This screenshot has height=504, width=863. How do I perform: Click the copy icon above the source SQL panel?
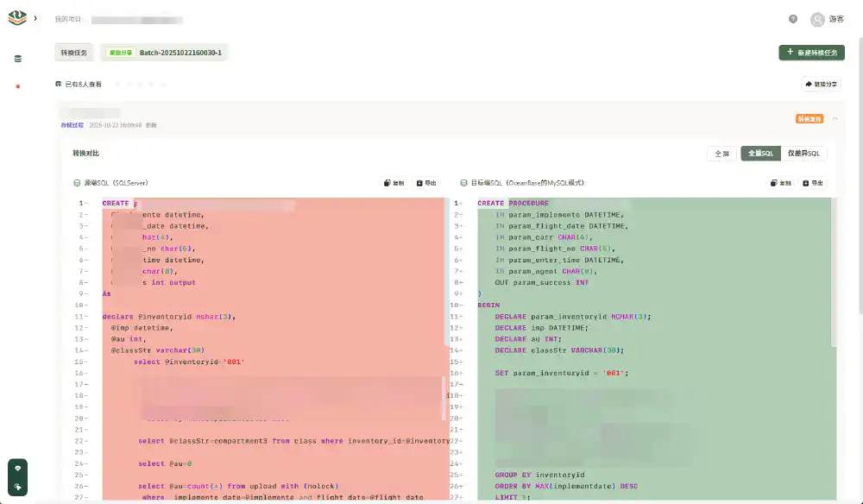click(x=387, y=183)
